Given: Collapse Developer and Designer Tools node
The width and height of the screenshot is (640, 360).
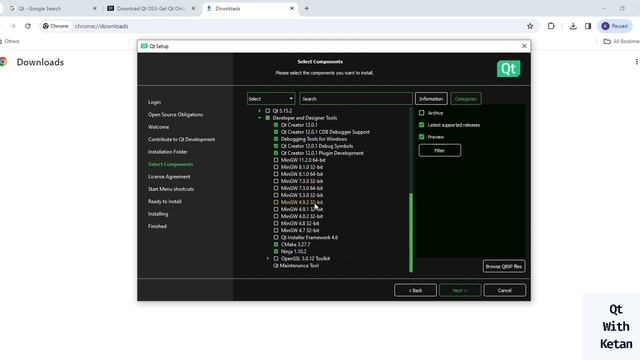Looking at the screenshot, I should click(260, 118).
